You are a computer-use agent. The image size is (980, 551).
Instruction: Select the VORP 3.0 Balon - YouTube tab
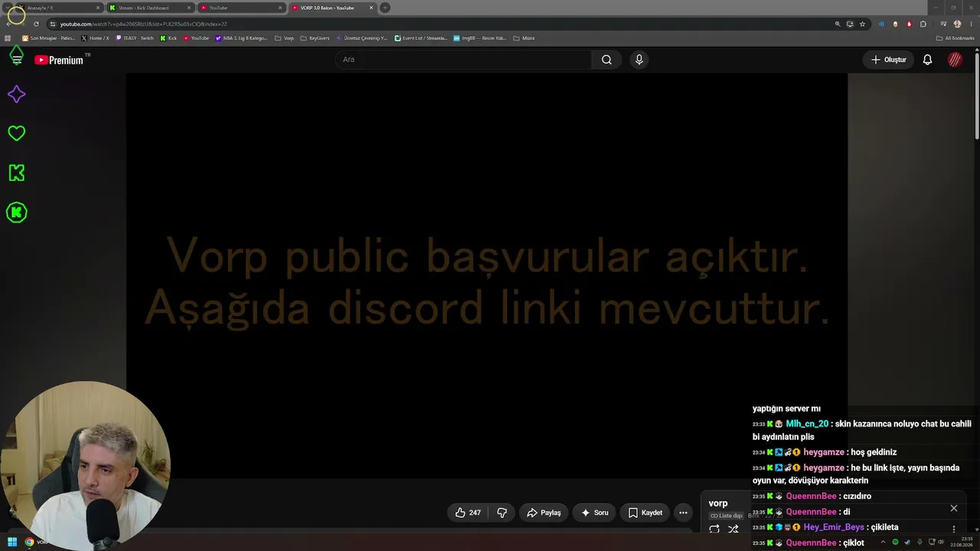pyautogui.click(x=332, y=8)
